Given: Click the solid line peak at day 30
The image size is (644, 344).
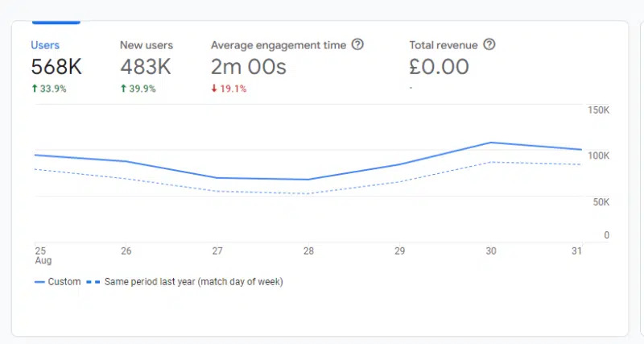Looking at the screenshot, I should coord(490,143).
